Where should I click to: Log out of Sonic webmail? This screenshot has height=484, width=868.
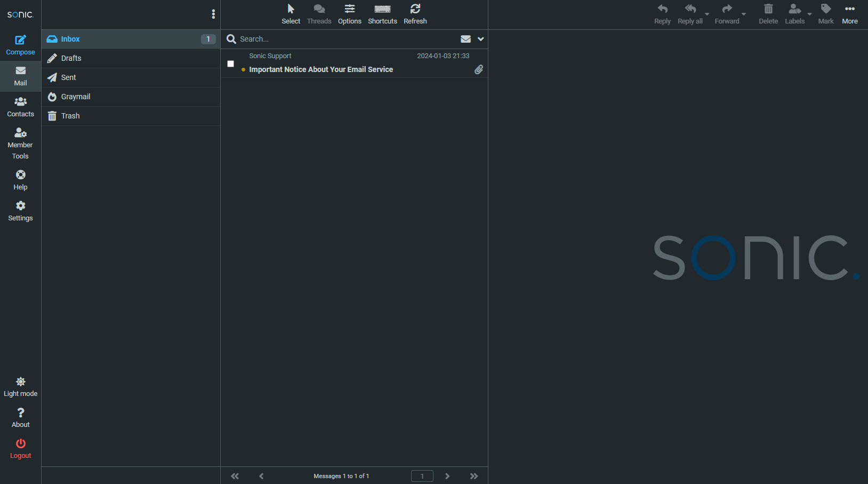[x=20, y=449]
